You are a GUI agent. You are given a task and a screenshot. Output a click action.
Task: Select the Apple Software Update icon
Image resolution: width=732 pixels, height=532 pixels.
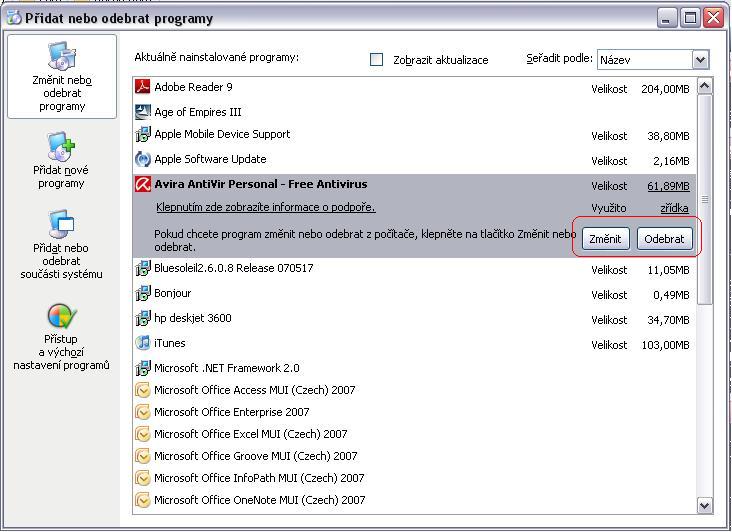[143, 159]
